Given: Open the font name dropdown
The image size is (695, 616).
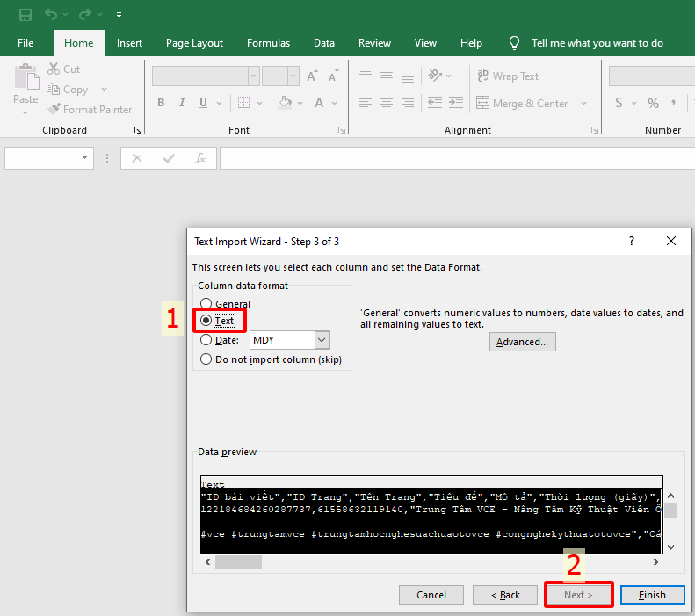Looking at the screenshot, I should click(254, 76).
